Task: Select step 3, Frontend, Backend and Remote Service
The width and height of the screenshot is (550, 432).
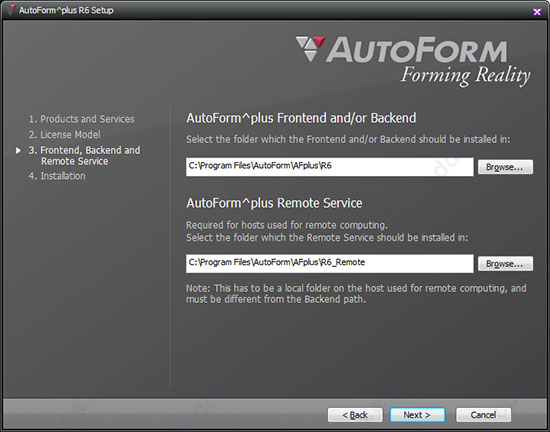Action: click(85, 156)
